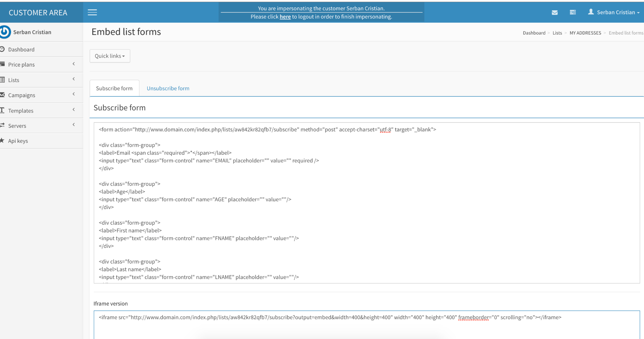Select the Subscribe form tab

point(114,88)
